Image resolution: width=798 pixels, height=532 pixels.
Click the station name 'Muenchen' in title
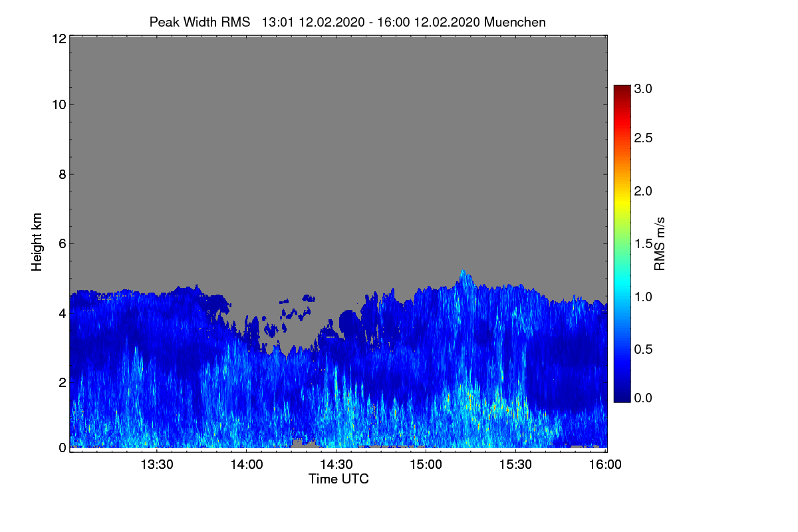tap(515, 22)
